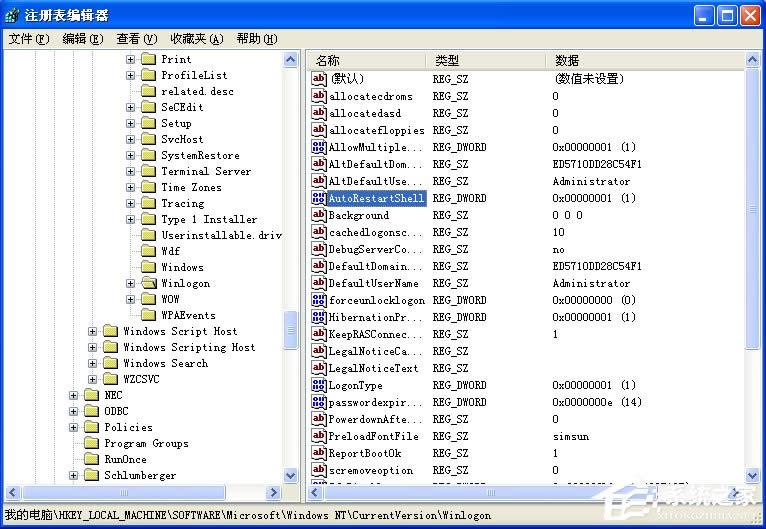
Task: Click the Background string value icon
Action: point(319,215)
